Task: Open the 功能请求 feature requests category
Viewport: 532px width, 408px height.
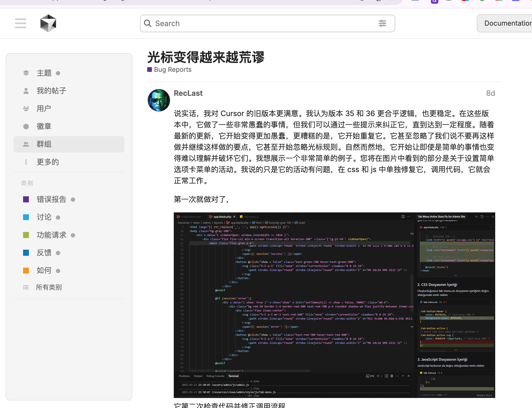Action: tap(51, 235)
